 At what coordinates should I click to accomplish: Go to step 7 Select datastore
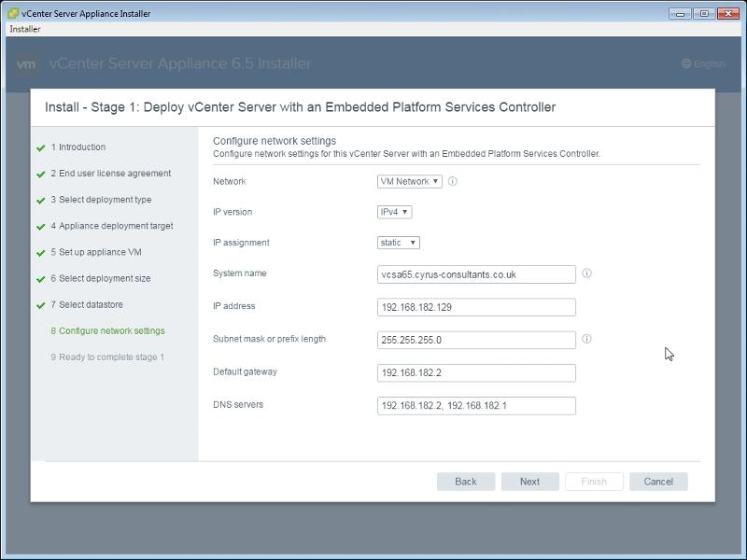click(x=87, y=304)
